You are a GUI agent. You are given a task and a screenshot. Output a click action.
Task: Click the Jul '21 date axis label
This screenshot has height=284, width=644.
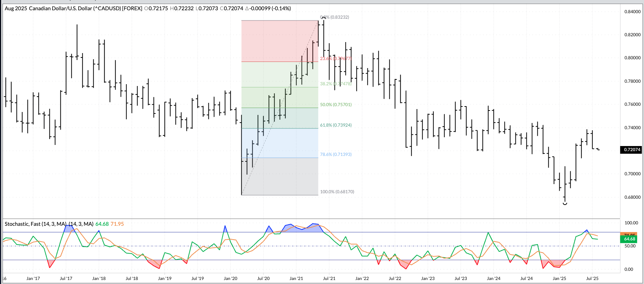[x=329, y=279]
